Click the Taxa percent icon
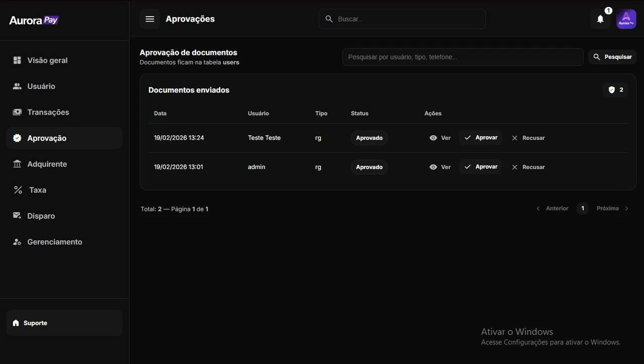This screenshot has width=644, height=364. pos(18,190)
